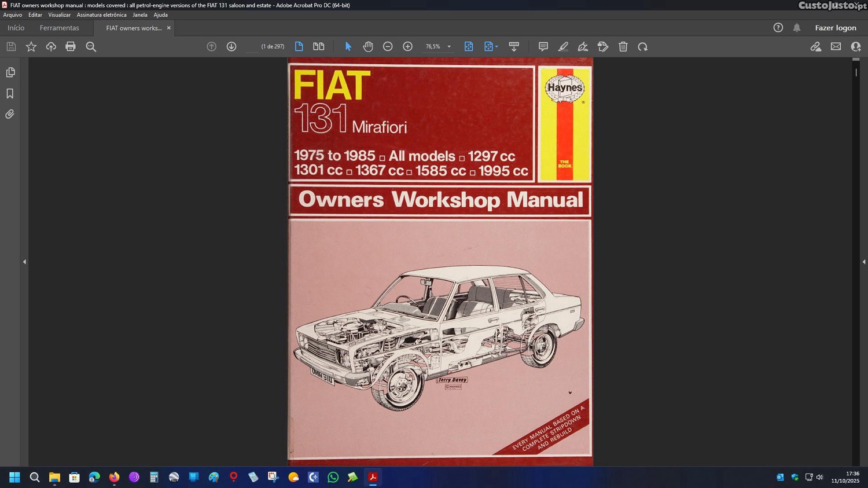Expand the left navigation pane arrow
Screen dimensions: 868x488
click(x=24, y=262)
